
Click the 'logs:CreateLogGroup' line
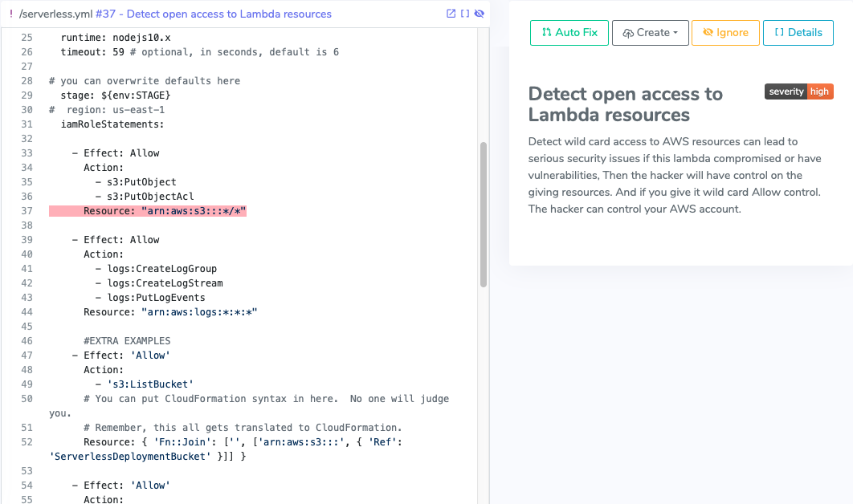click(x=156, y=269)
